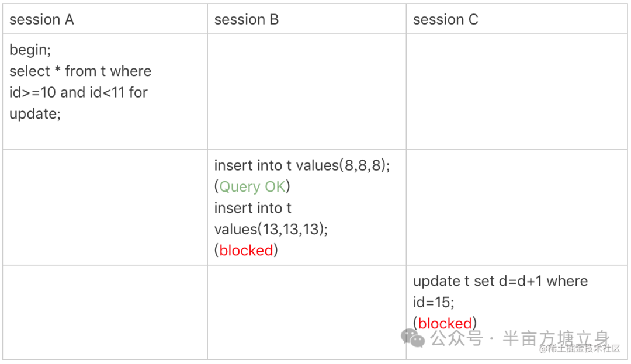Image resolution: width=631 pixels, height=364 pixels.
Task: Click the "update t set d=d+1 where" statement
Action: 500,281
